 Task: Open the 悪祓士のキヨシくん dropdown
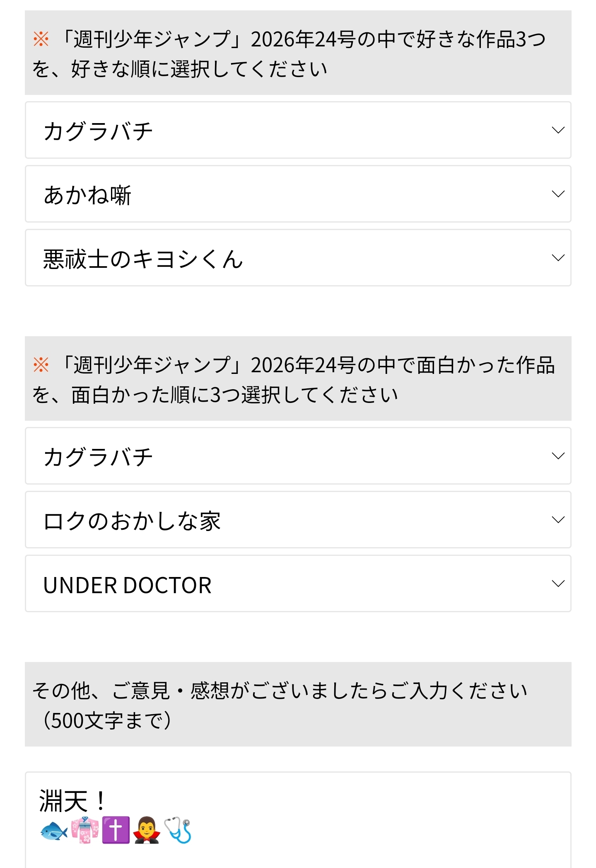click(298, 258)
